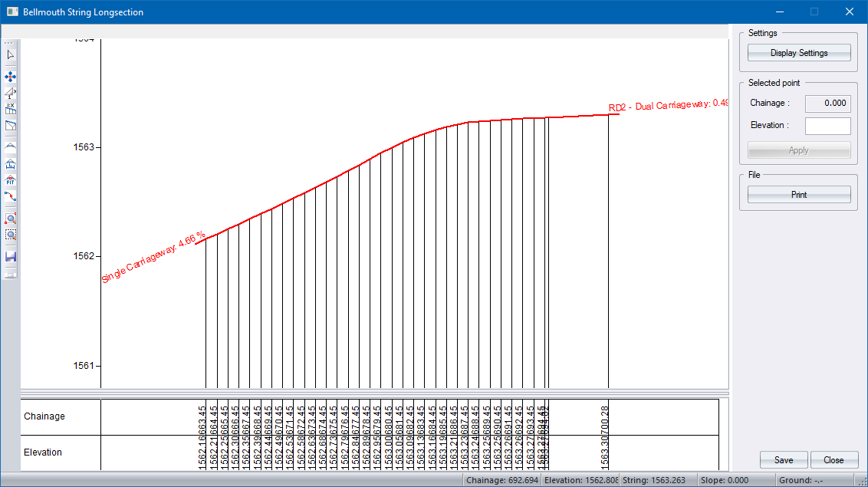Click the curve with red nodes icon
This screenshot has width=868, height=487.
click(x=11, y=197)
